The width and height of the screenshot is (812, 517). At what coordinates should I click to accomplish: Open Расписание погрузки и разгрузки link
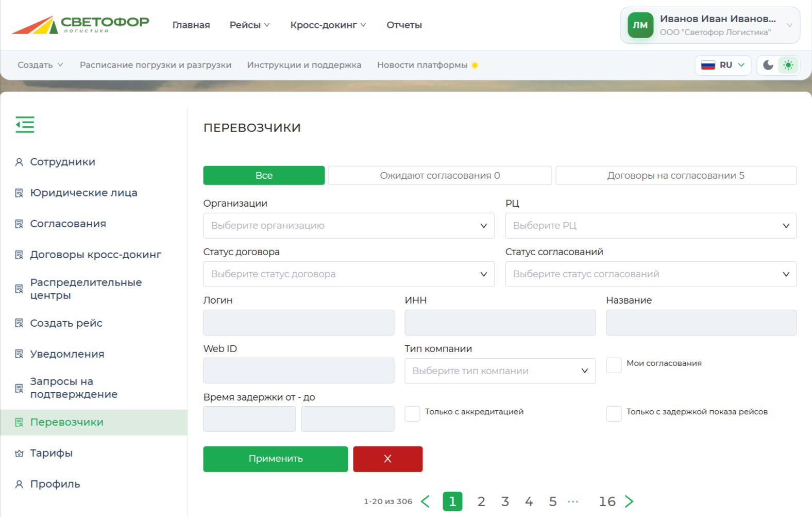[156, 65]
